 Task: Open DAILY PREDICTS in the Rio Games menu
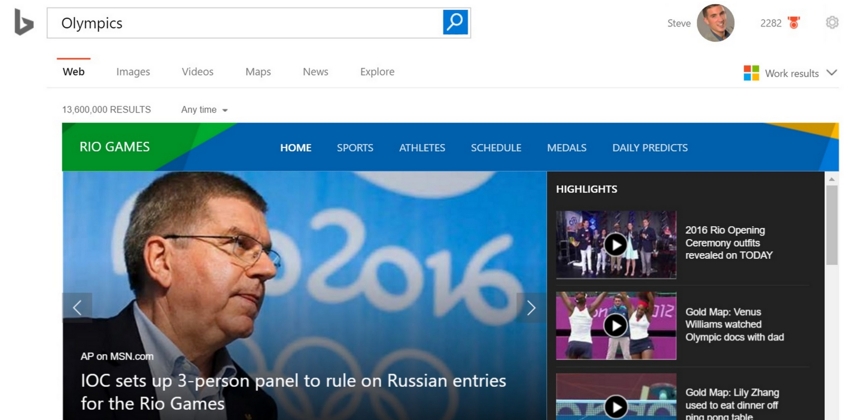(x=650, y=148)
